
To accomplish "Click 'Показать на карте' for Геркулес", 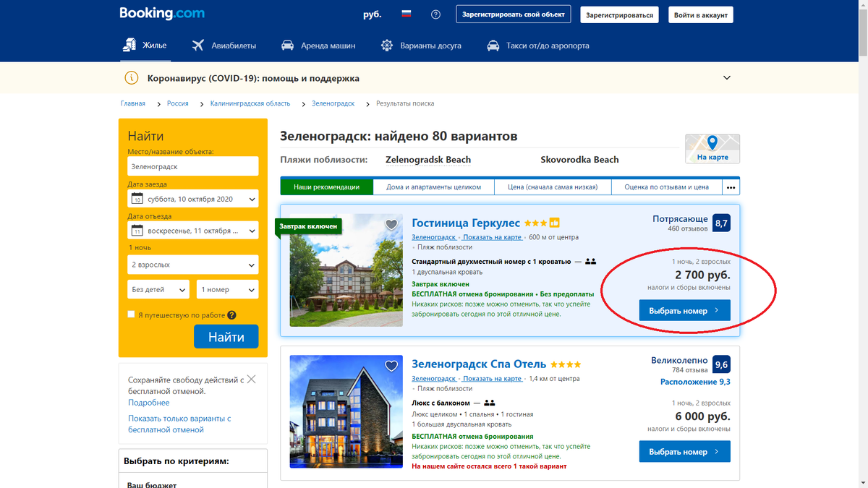I will (492, 237).
